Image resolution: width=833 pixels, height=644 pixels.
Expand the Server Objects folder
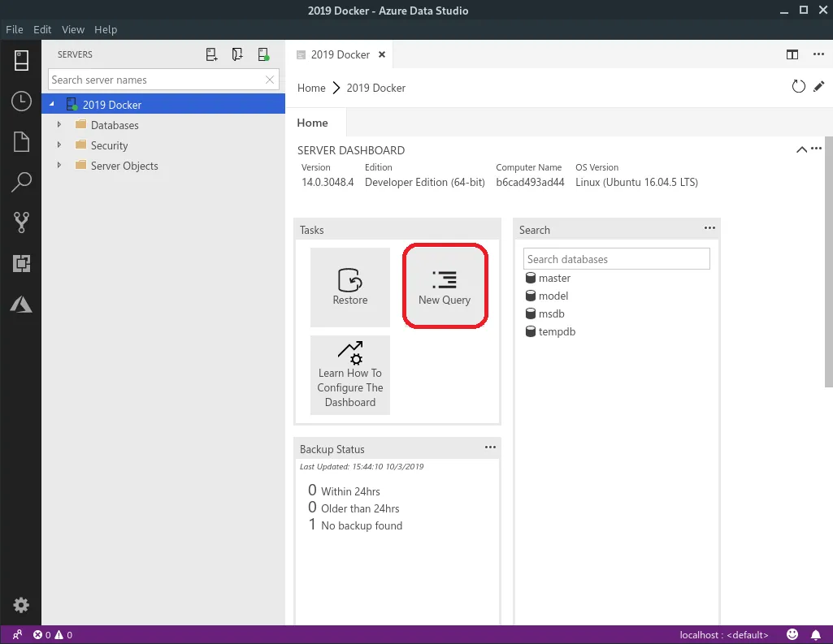pos(59,165)
